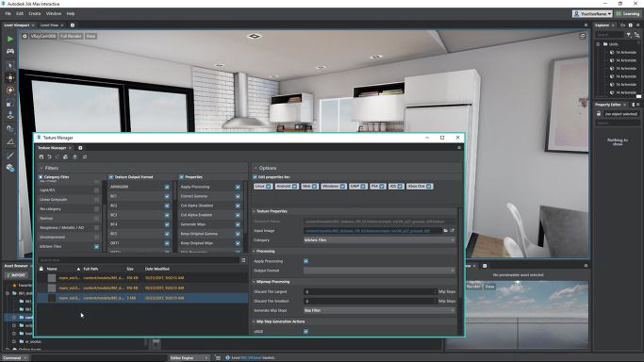Click the Undo icon in Texture Manager toolbar
This screenshot has height=362, width=644.
[49, 156]
